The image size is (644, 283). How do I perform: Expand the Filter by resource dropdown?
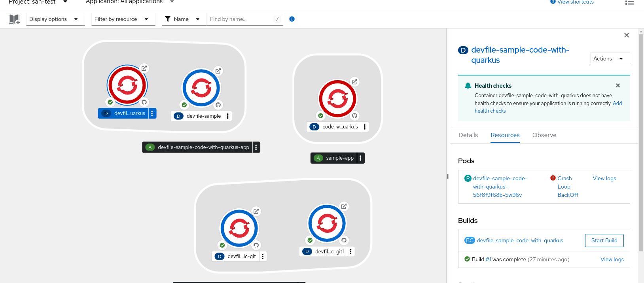tap(123, 19)
